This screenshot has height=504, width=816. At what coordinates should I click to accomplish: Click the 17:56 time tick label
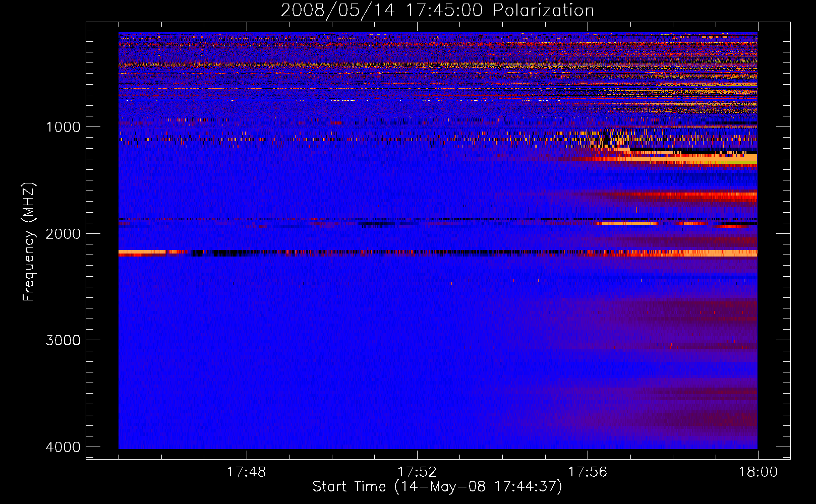pos(588,472)
